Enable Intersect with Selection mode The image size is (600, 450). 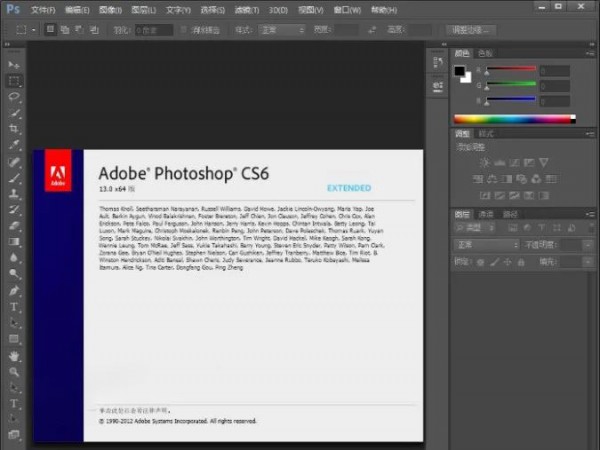click(x=94, y=29)
